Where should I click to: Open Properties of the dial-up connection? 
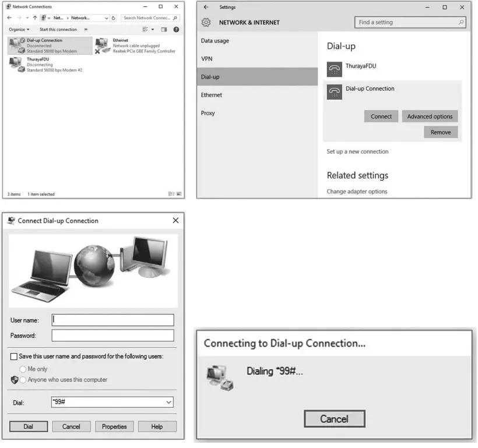click(x=114, y=426)
